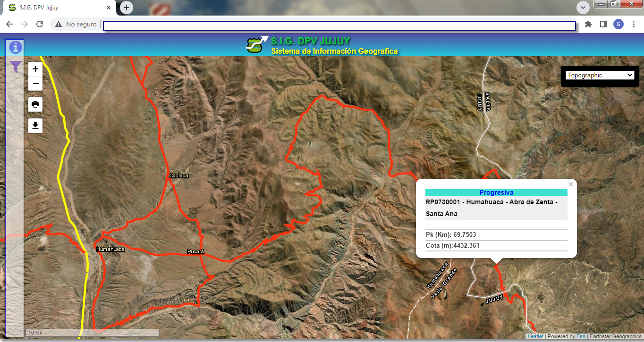Open the Chrome three-dot menu

(634, 24)
